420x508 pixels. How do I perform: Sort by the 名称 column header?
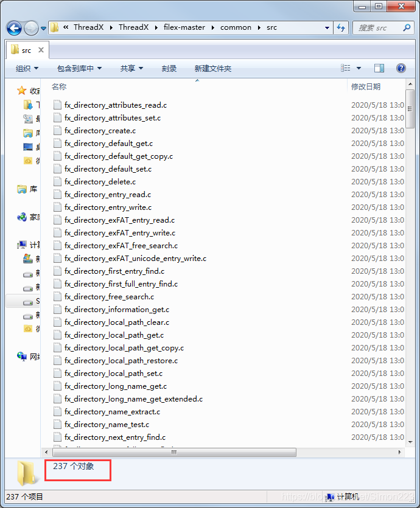coord(59,87)
